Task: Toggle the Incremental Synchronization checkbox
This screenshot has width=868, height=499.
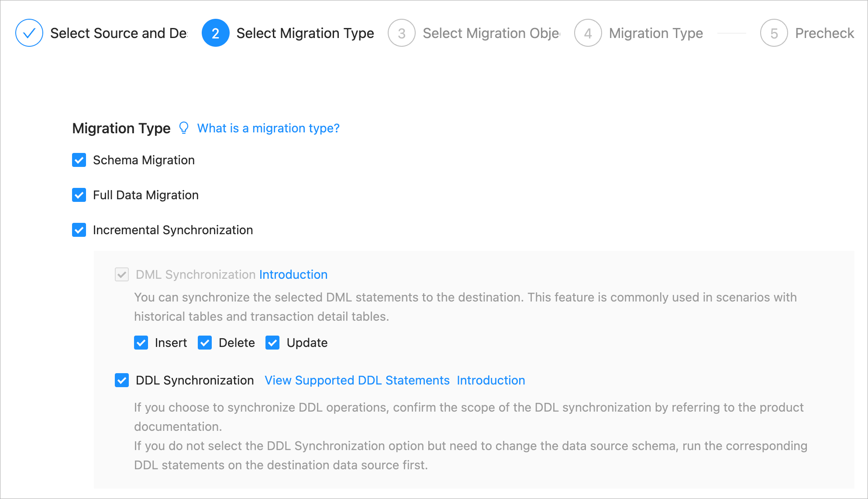Action: point(79,230)
